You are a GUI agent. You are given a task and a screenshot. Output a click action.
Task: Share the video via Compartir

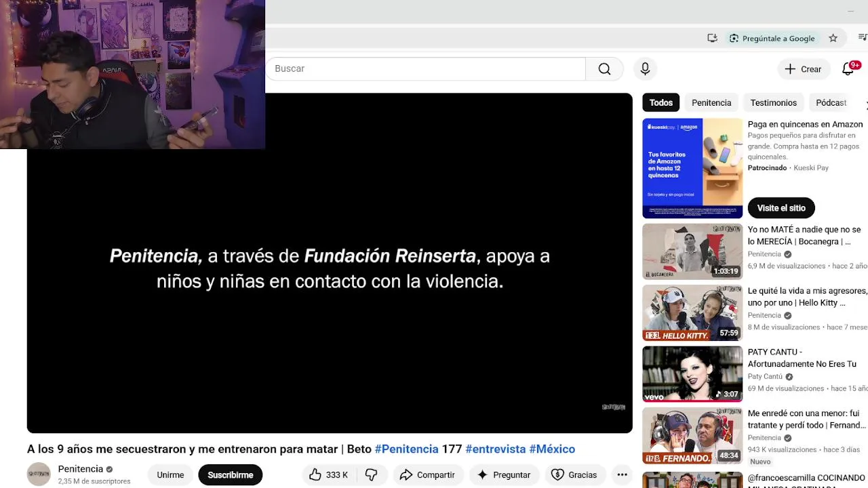(x=427, y=475)
